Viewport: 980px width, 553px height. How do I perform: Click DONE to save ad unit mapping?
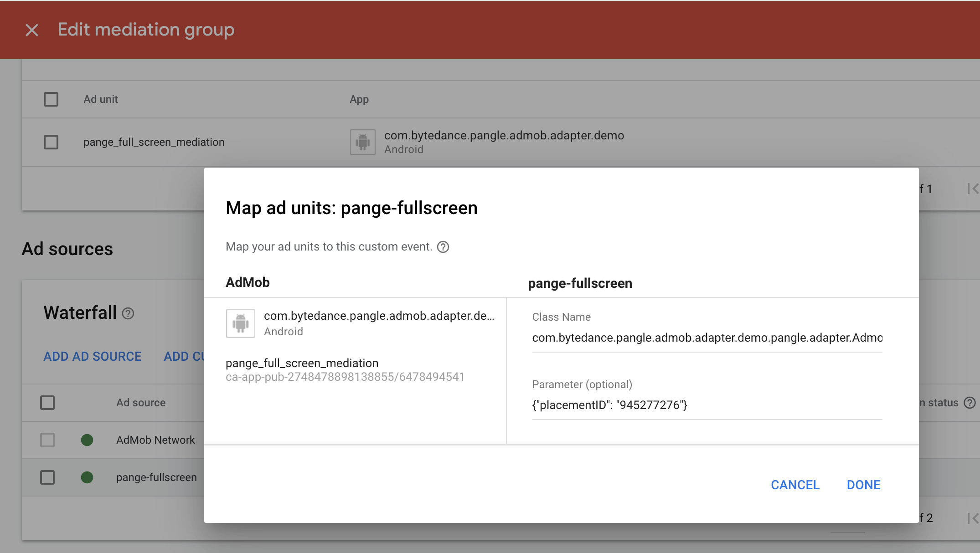863,485
